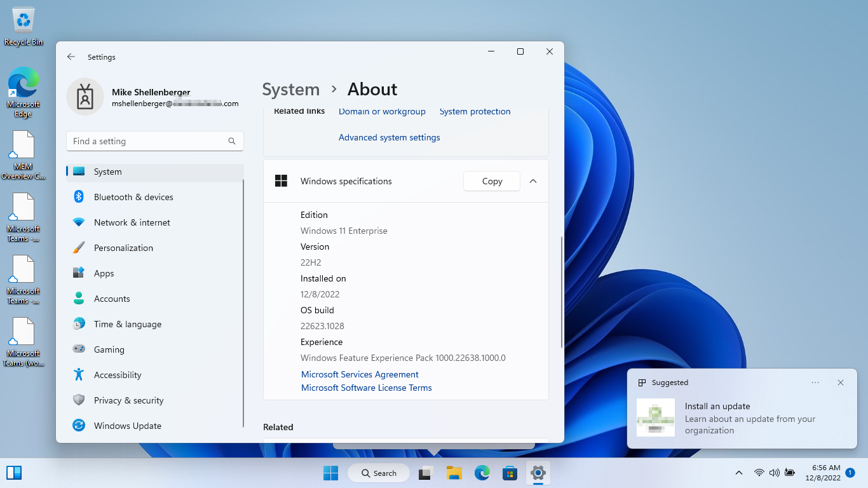Screen dimensions: 868x488
Task: Select the Personalization paintbrush icon
Action: coord(79,248)
